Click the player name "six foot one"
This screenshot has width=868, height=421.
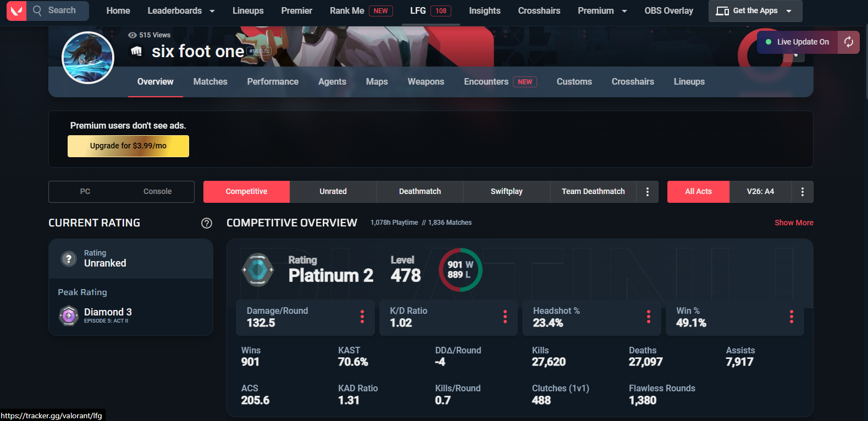(198, 52)
